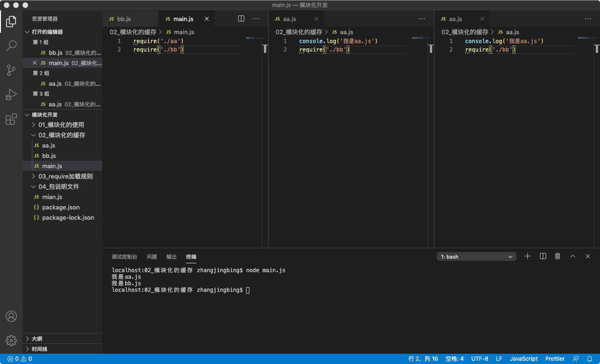
Task: Open the Search view icon
Action: [11, 46]
